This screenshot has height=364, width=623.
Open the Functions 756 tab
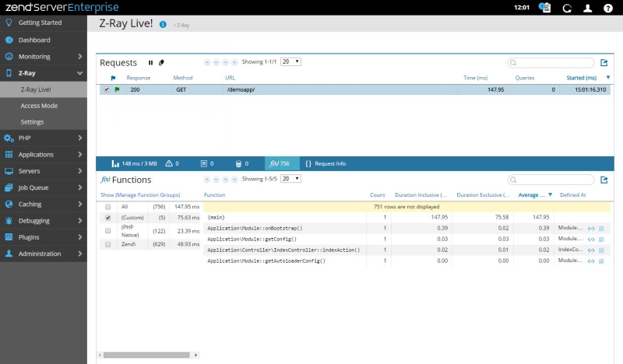coord(279,163)
